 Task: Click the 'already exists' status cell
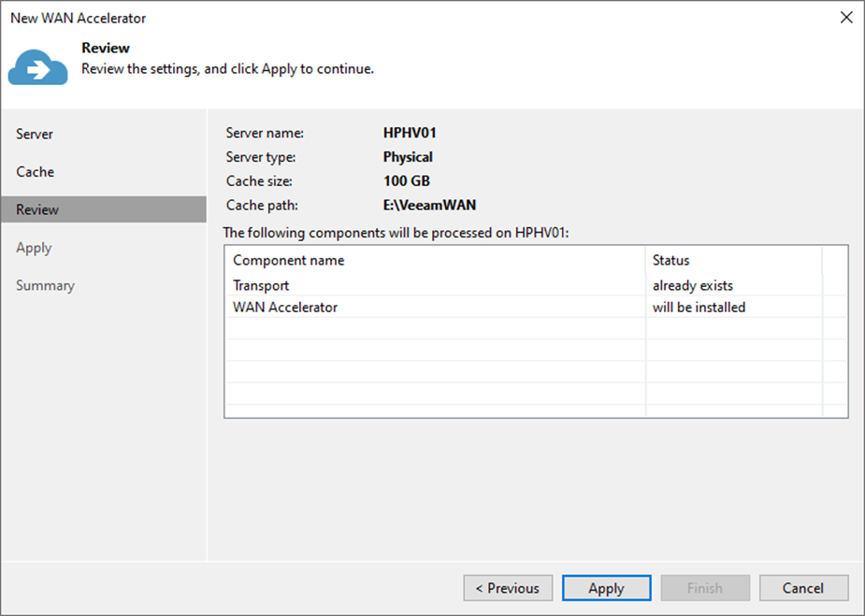693,286
